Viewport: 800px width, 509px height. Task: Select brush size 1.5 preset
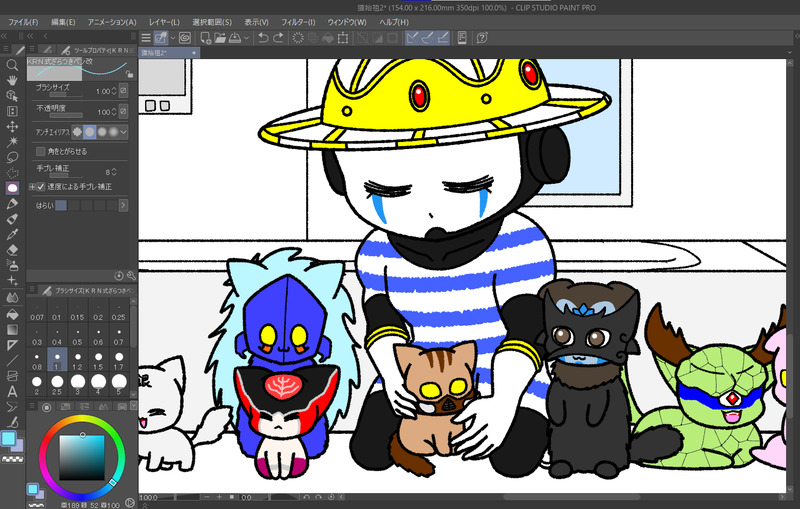[x=98, y=361]
